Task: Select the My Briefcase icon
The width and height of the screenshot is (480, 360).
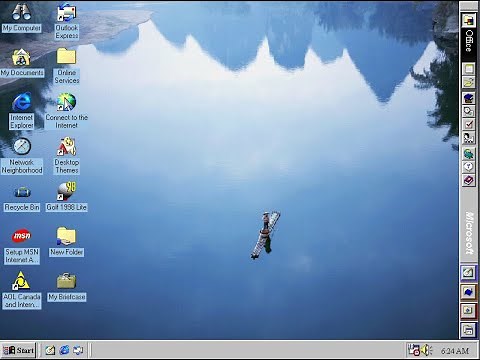Action: pyautogui.click(x=67, y=287)
